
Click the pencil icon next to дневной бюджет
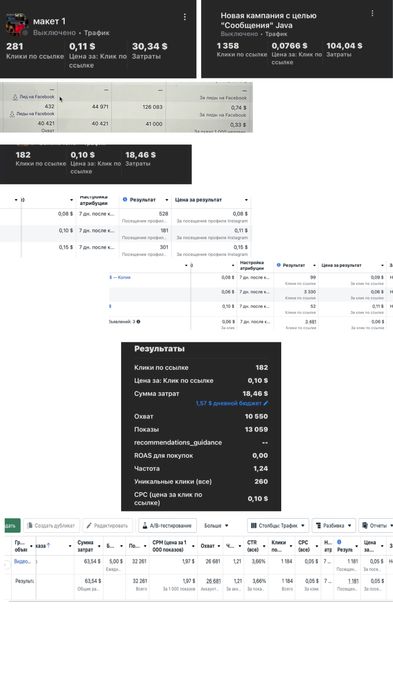266,403
